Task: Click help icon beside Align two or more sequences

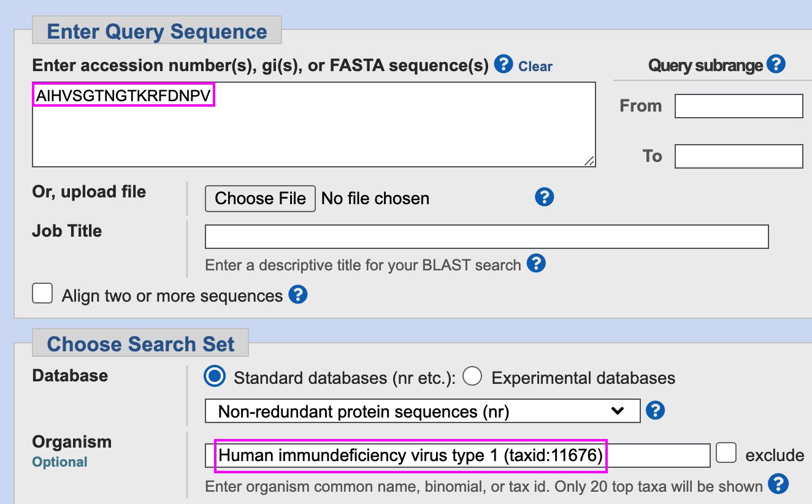Action: tap(297, 295)
